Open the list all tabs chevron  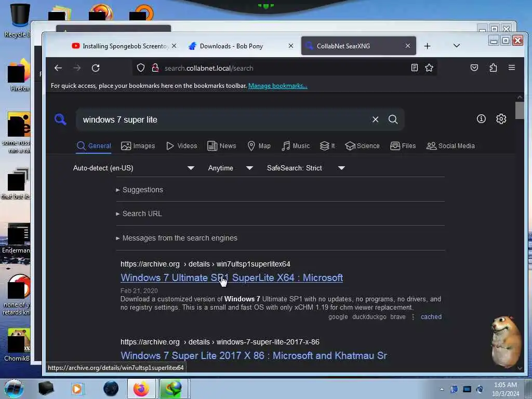click(457, 46)
